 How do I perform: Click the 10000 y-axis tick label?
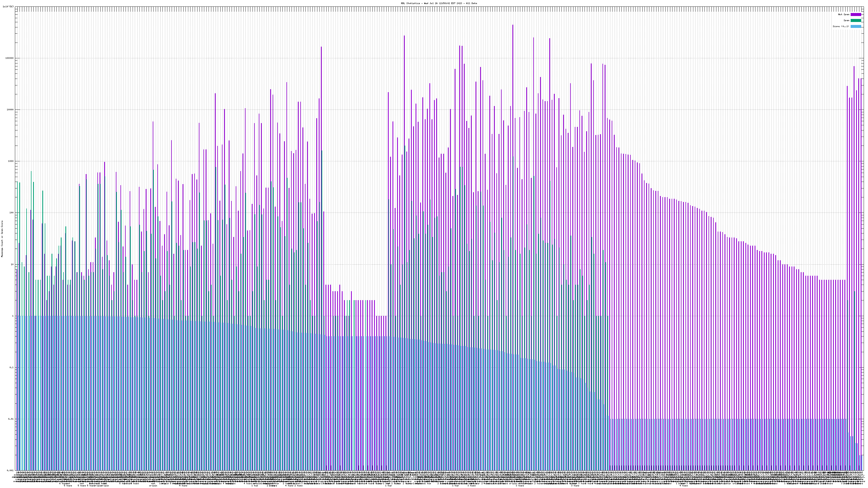click(x=11, y=110)
